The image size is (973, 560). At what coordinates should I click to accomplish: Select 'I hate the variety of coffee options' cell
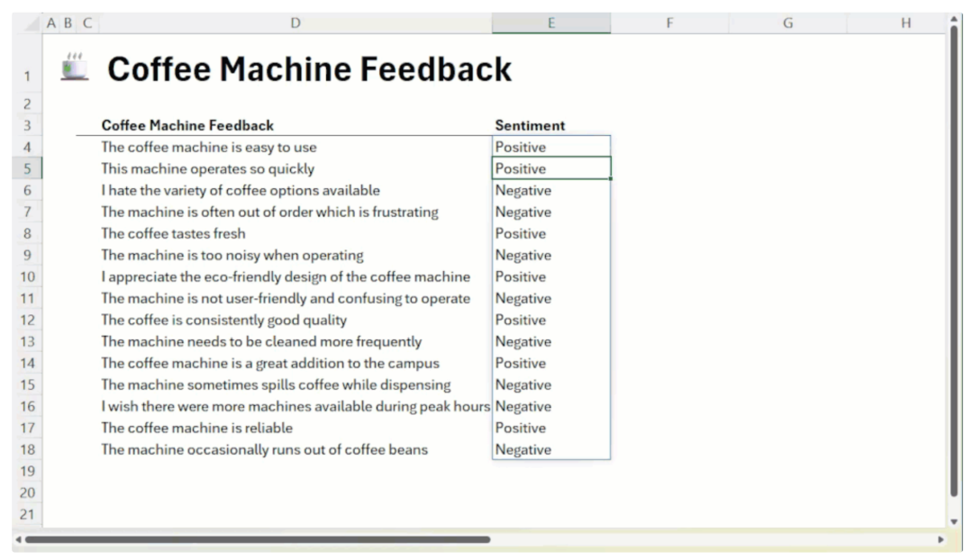(296, 190)
